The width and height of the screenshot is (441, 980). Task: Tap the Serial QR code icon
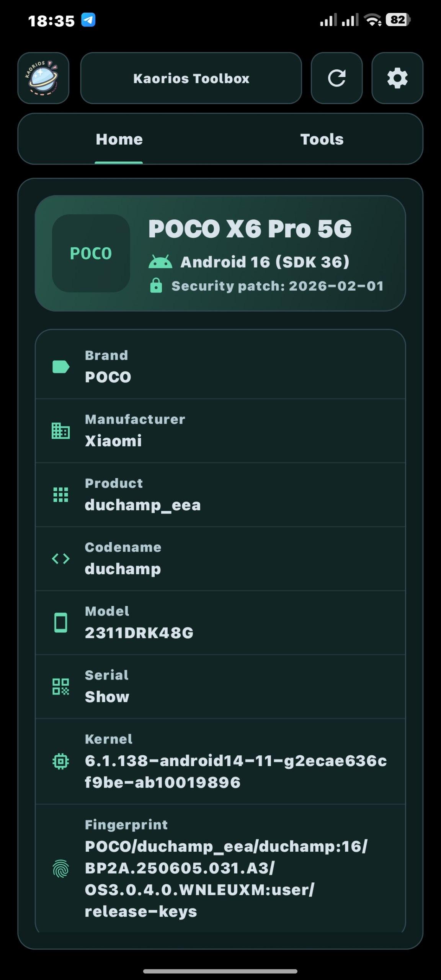click(60, 686)
